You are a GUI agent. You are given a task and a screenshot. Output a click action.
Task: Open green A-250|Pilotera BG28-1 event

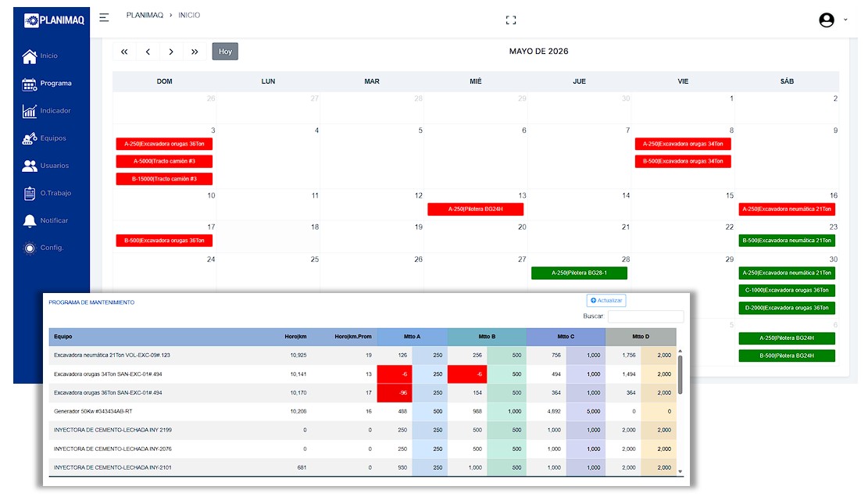click(x=579, y=273)
